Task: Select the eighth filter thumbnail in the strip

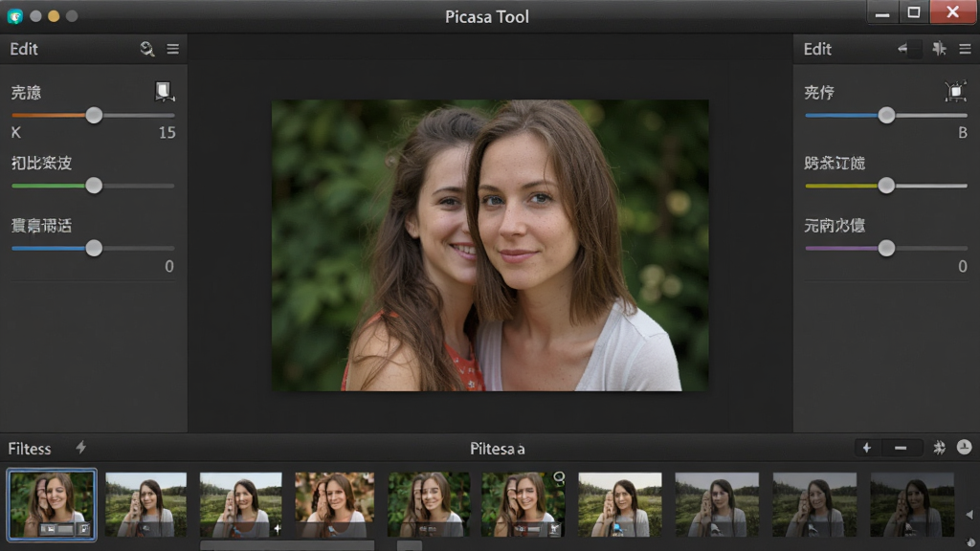Action: point(716,505)
